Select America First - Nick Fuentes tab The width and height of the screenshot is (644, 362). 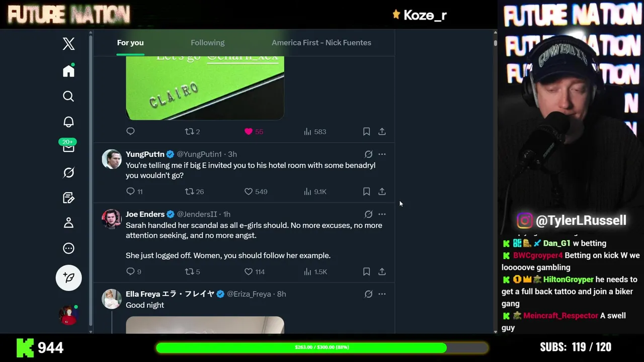321,43
